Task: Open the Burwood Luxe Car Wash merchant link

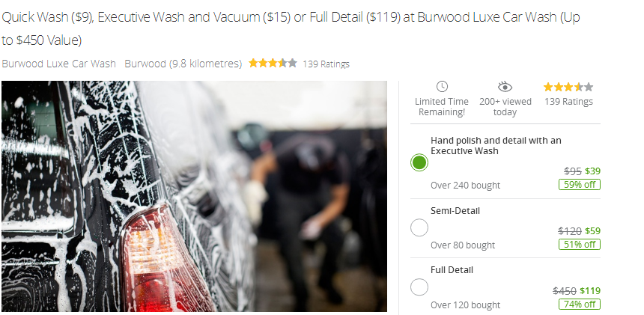Action: click(x=58, y=64)
